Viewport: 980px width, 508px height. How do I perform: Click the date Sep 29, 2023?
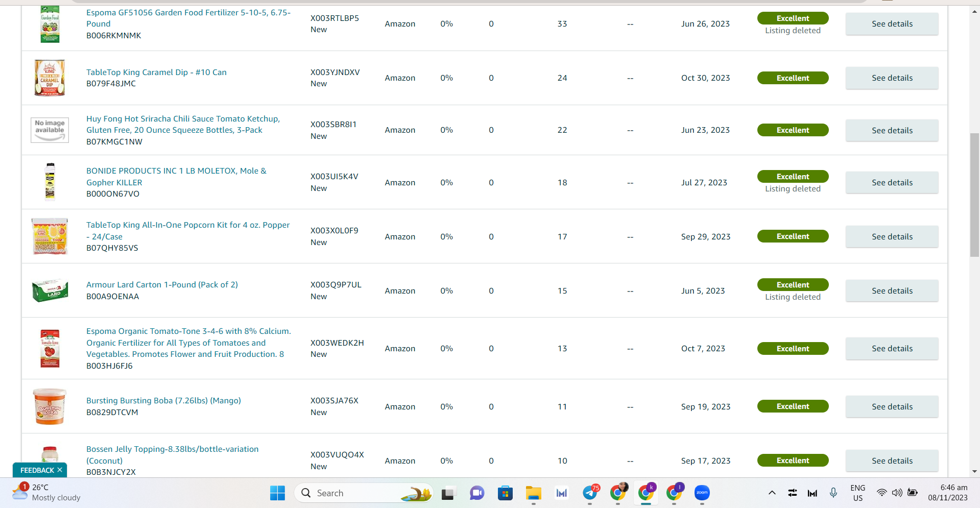point(706,236)
